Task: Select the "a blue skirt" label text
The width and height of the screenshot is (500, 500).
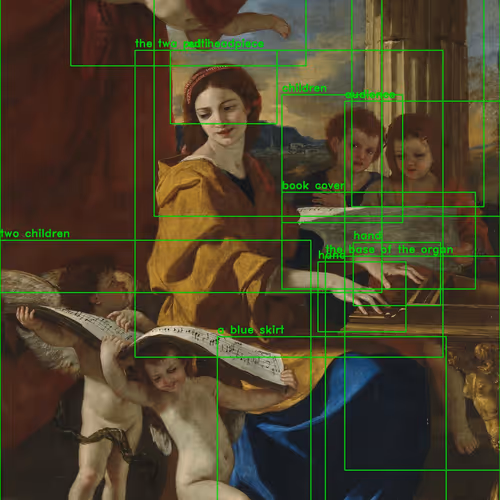Action: (x=251, y=330)
